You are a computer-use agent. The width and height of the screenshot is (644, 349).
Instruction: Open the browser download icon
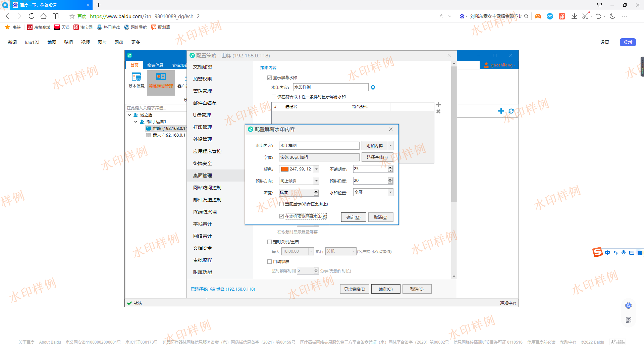point(574,16)
